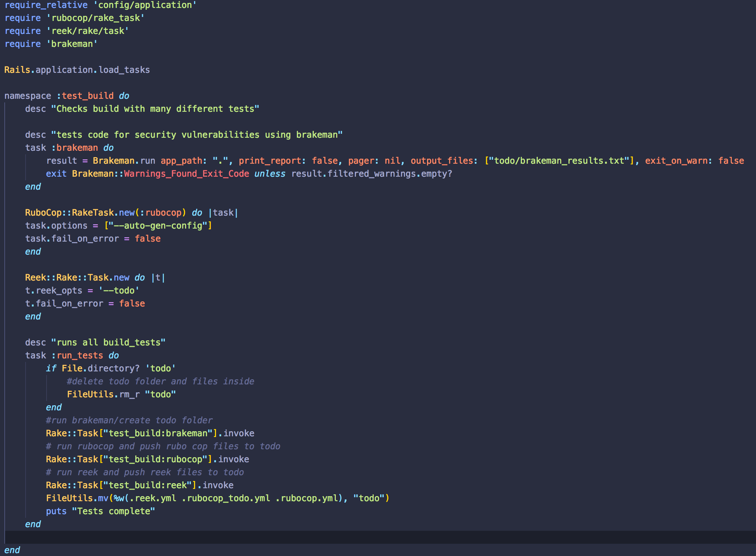Click the :run_tests task symbol
The image size is (756, 556).
[77, 356]
